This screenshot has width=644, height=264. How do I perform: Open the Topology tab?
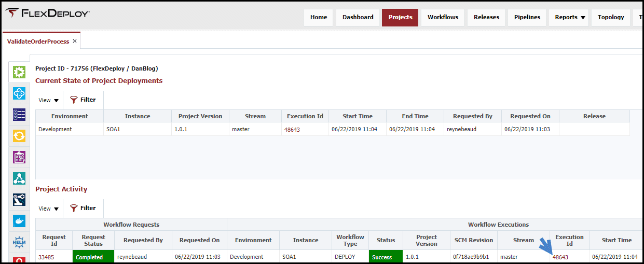pos(611,17)
